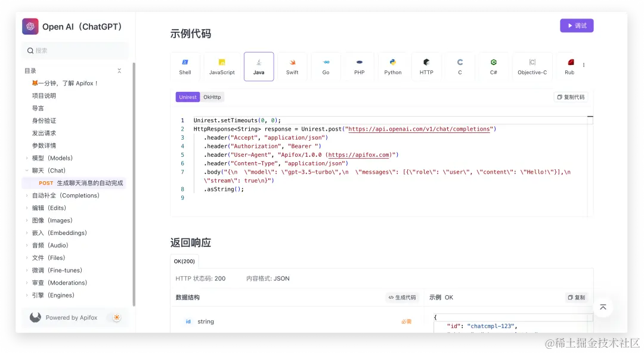Screen dimensions: 644x353
Task: Click the "chatcmpl-123" example value
Action: 490,326
